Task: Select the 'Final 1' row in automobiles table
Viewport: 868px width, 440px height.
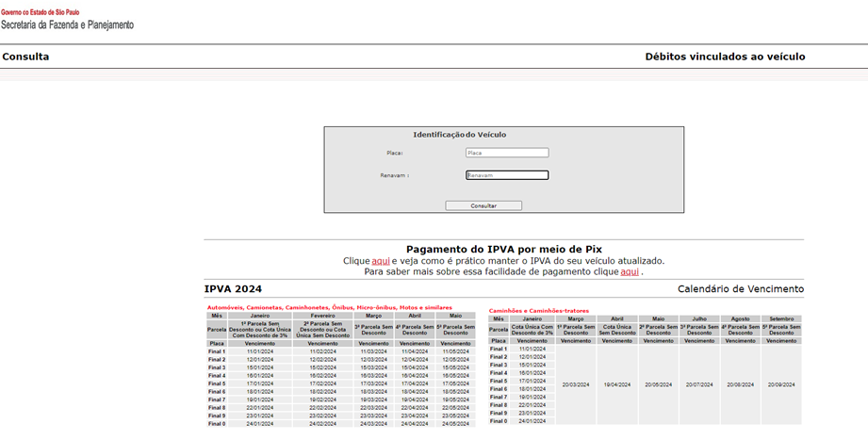Action: [217, 351]
